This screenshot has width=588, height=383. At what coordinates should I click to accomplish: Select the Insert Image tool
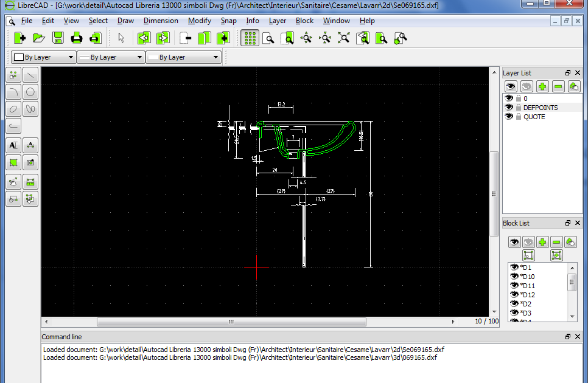pos(30,162)
